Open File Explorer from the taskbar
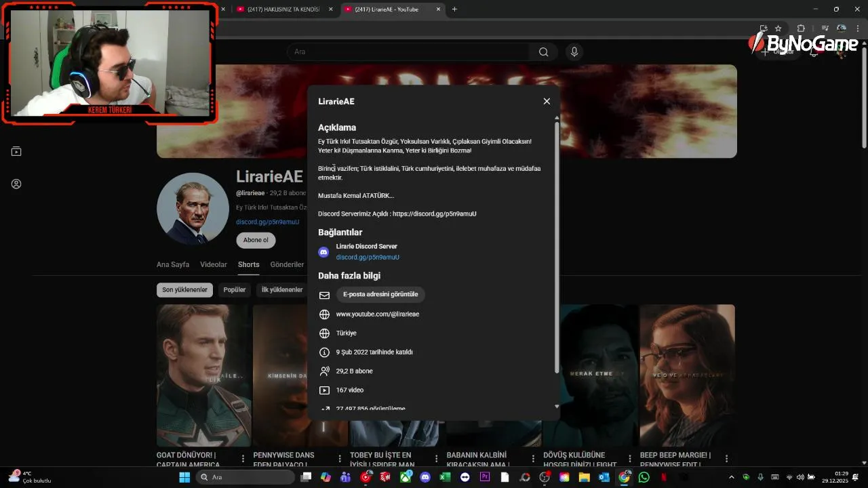 [x=585, y=477]
